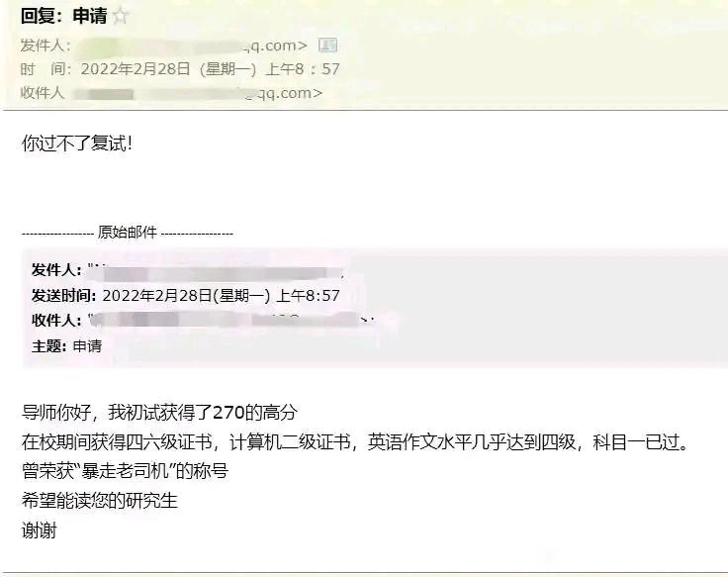The width and height of the screenshot is (728, 577).
Task: Click the reply text 你过不了复试!
Action: point(77,144)
